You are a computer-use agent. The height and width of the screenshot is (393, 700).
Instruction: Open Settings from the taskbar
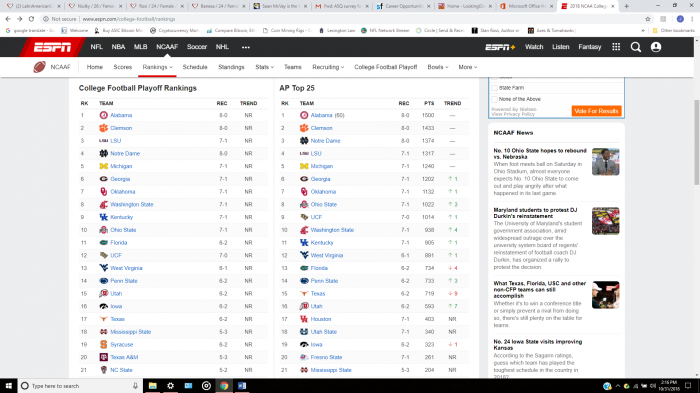pyautogui.click(x=171, y=386)
